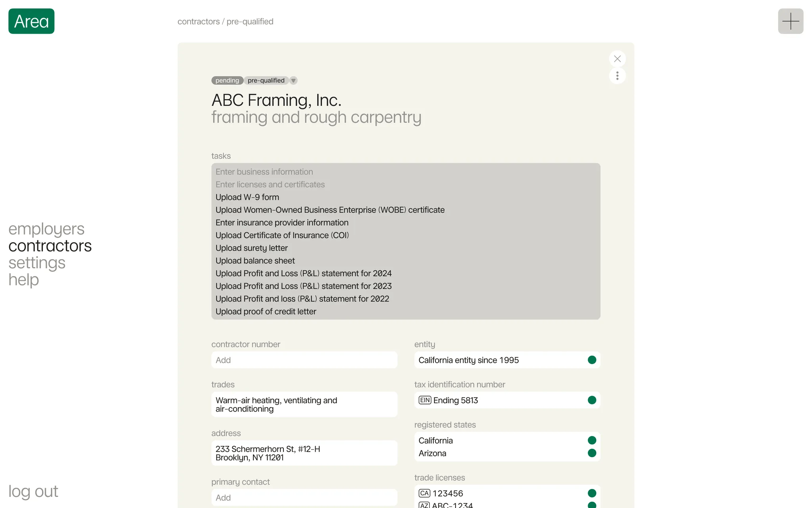Click green dot for CA license 123456
This screenshot has width=812, height=508.
click(x=592, y=493)
